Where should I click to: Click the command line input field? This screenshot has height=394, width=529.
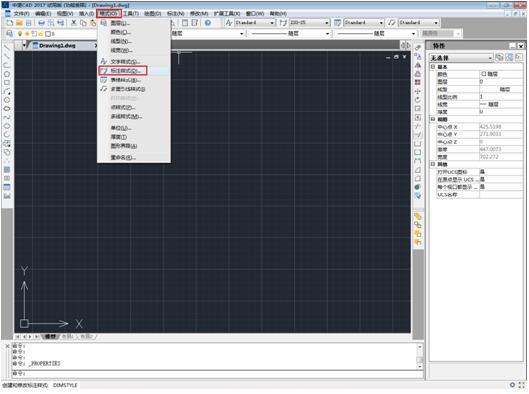216,373
